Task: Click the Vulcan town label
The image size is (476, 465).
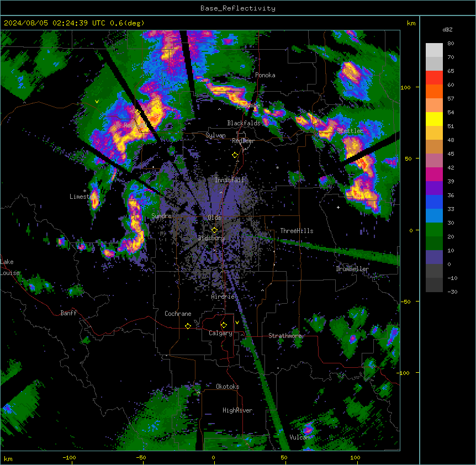Action: [299, 437]
